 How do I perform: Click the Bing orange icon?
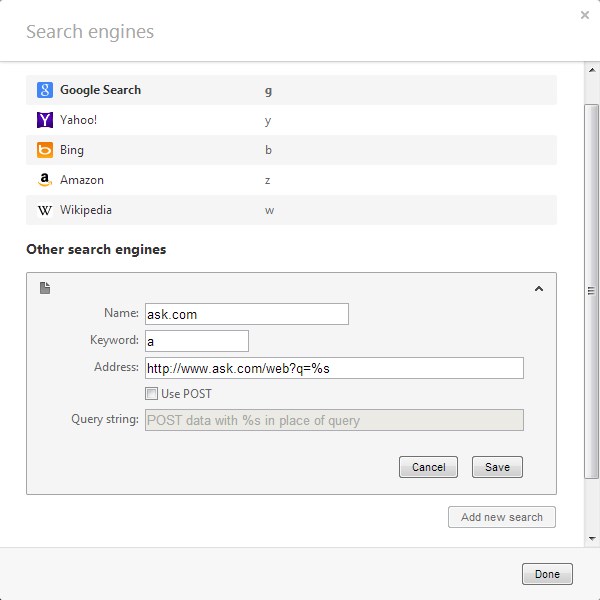point(45,150)
